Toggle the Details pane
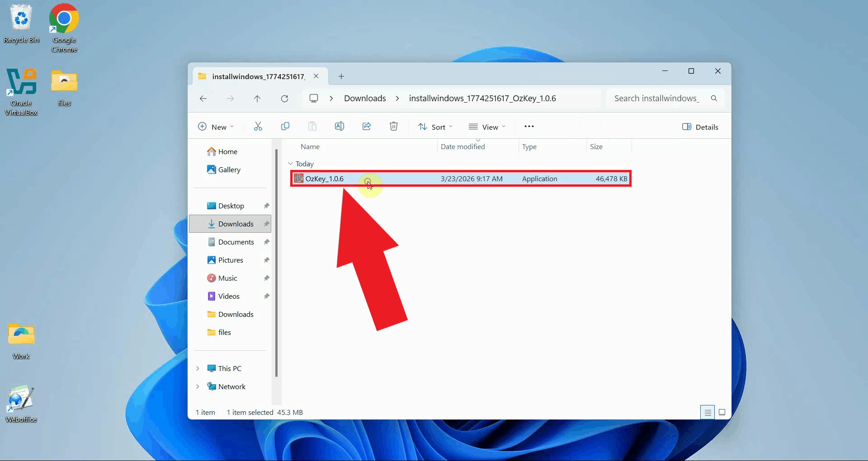Viewport: 868px width, 461px height. point(700,127)
